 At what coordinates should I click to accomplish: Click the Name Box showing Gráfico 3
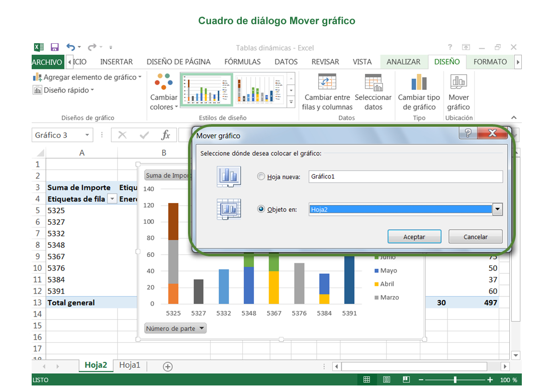click(62, 135)
